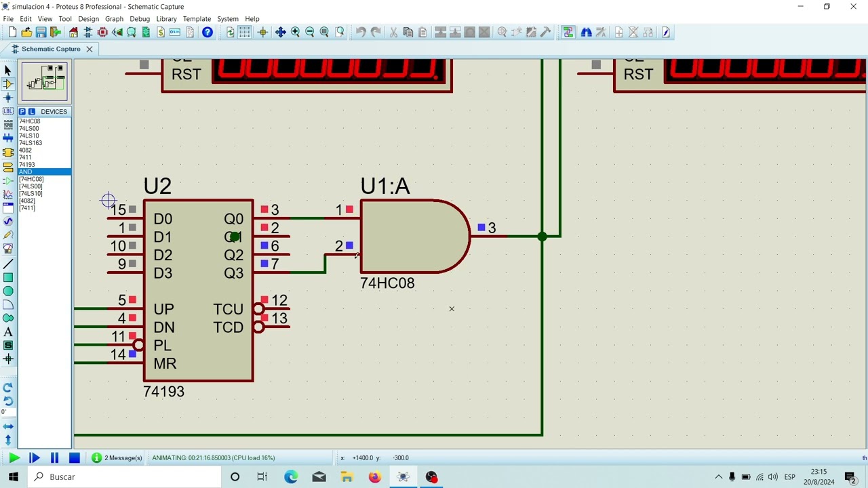Screen dimensions: 868x488
Task: Click the Step simulation button
Action: click(x=34, y=458)
